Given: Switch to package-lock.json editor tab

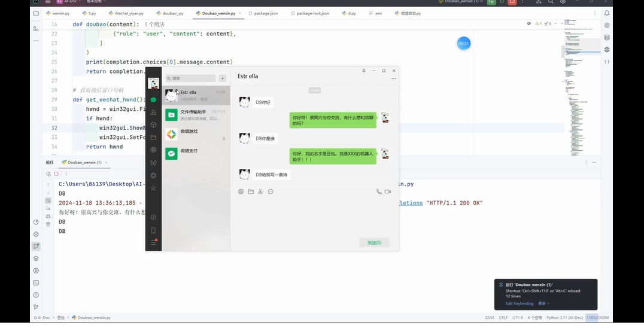Looking at the screenshot, I should pyautogui.click(x=309, y=13).
